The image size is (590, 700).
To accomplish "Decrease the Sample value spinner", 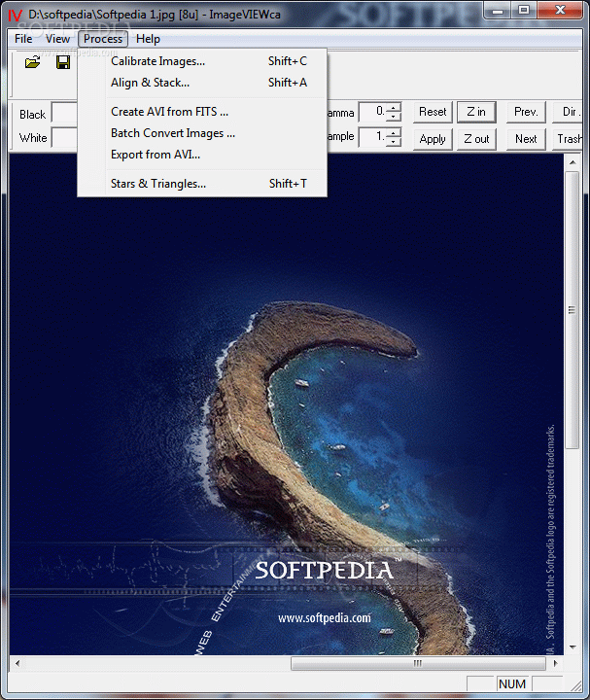I will tap(394, 142).
